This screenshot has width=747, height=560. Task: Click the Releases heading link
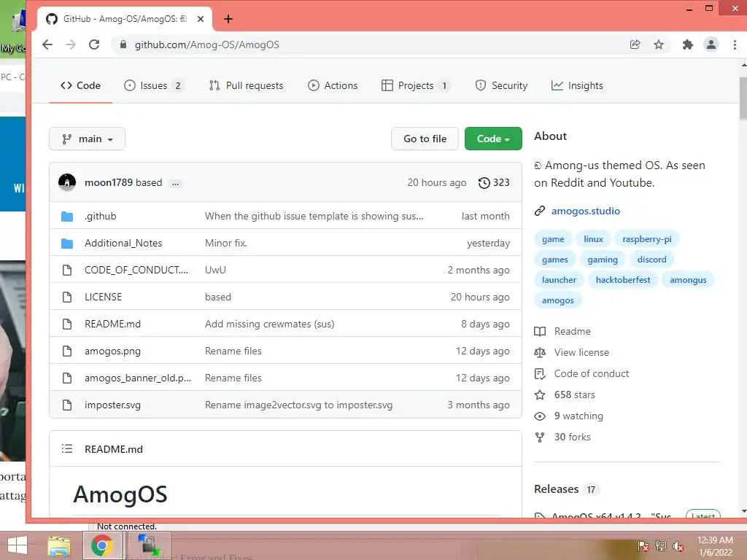tap(556, 489)
